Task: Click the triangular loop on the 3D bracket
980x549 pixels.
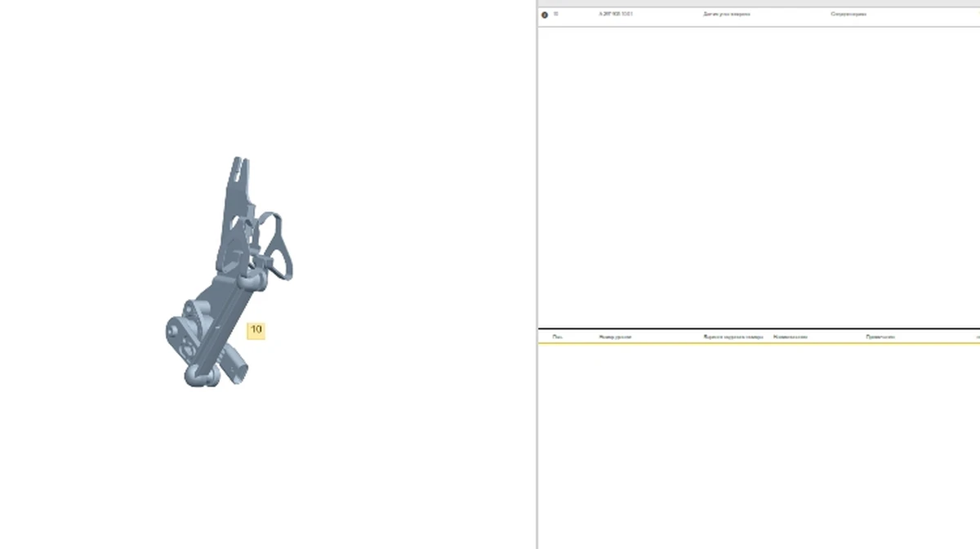Action: pyautogui.click(x=280, y=245)
